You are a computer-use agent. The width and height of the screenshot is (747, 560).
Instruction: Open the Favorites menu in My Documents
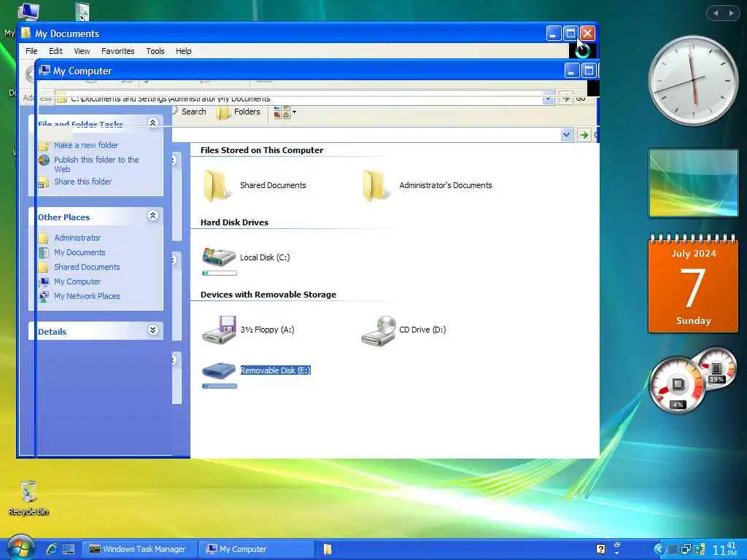(117, 51)
